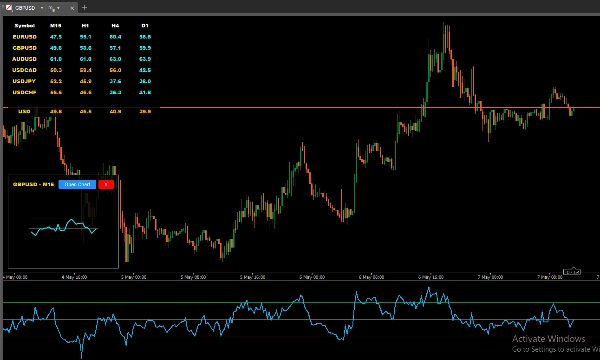The width and height of the screenshot is (600, 360).
Task: Click EURUSD M15 value 47.5
Action: [56, 37]
